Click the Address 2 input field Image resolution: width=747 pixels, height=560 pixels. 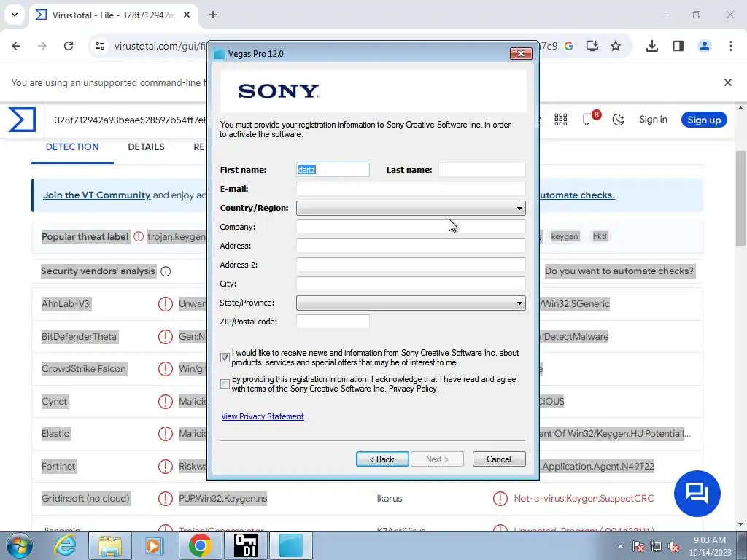411,265
